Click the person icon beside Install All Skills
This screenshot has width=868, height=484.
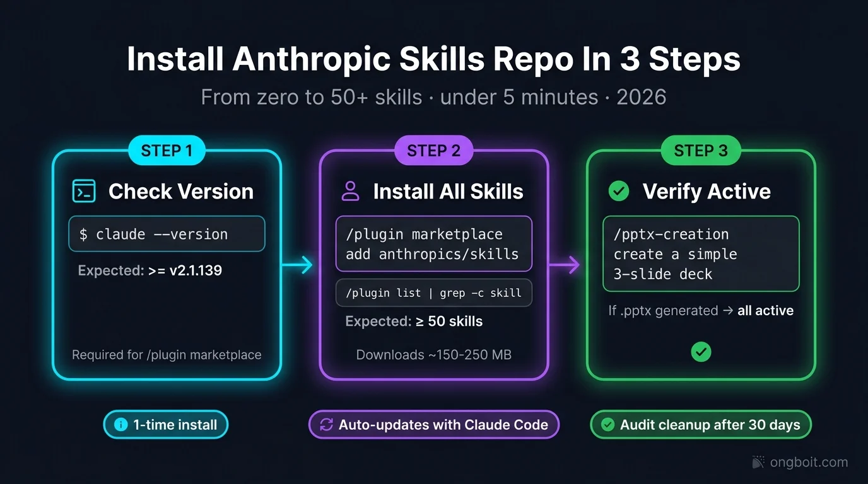tap(350, 191)
